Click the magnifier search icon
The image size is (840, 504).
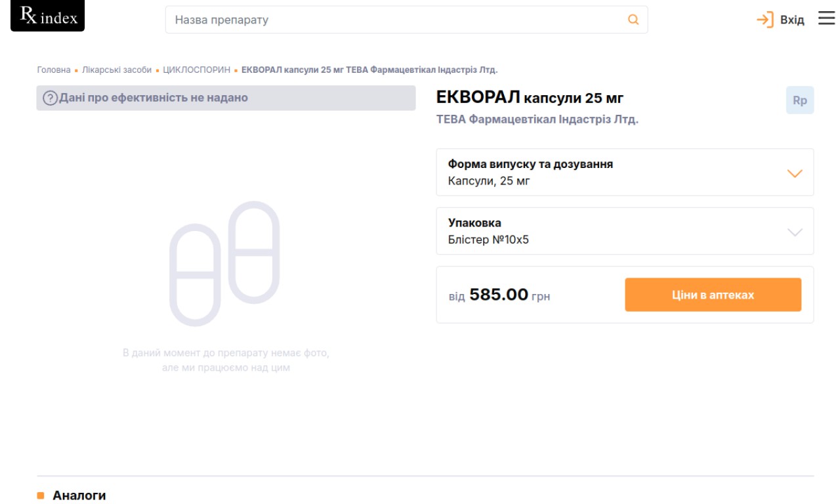click(x=633, y=20)
